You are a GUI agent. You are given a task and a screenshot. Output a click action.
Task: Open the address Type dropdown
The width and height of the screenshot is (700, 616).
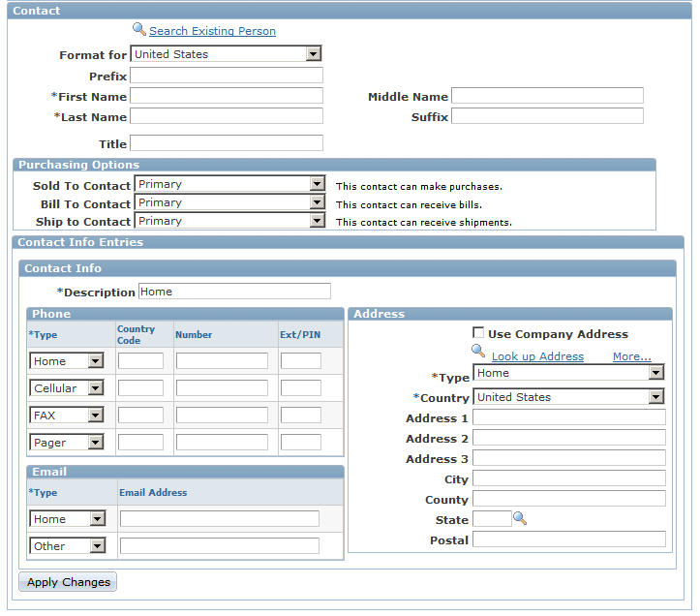[x=568, y=373]
